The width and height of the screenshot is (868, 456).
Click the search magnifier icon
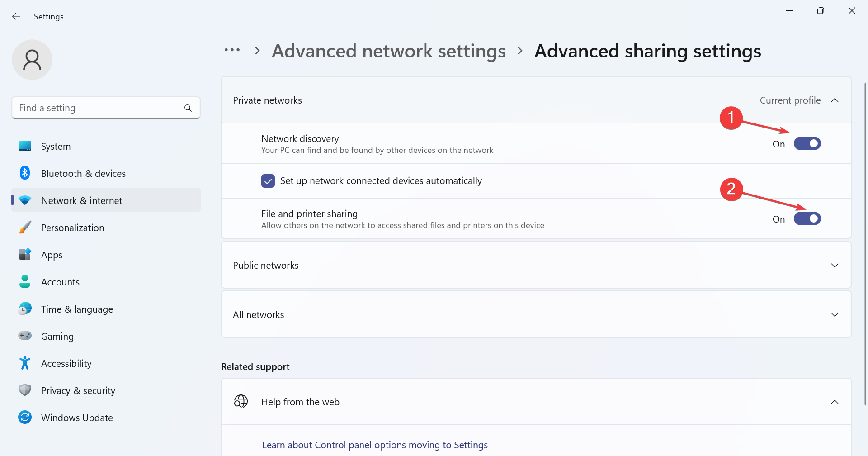[188, 108]
